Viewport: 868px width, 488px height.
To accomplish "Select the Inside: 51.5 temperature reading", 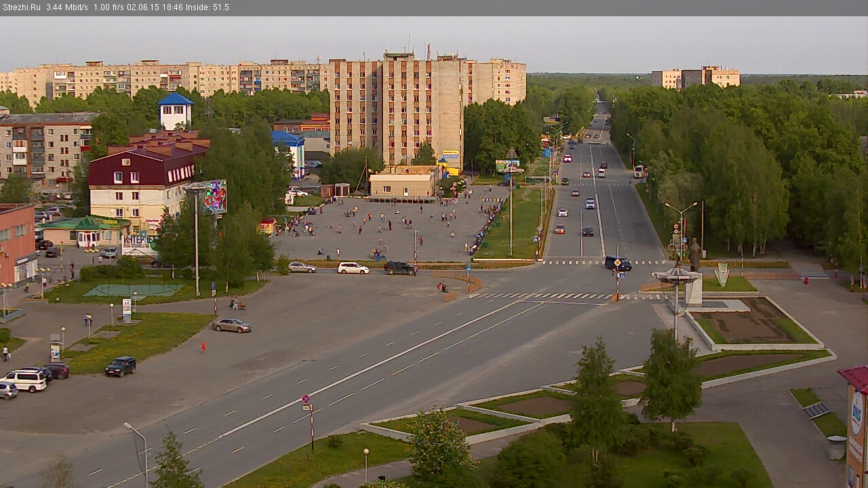I will (x=208, y=7).
